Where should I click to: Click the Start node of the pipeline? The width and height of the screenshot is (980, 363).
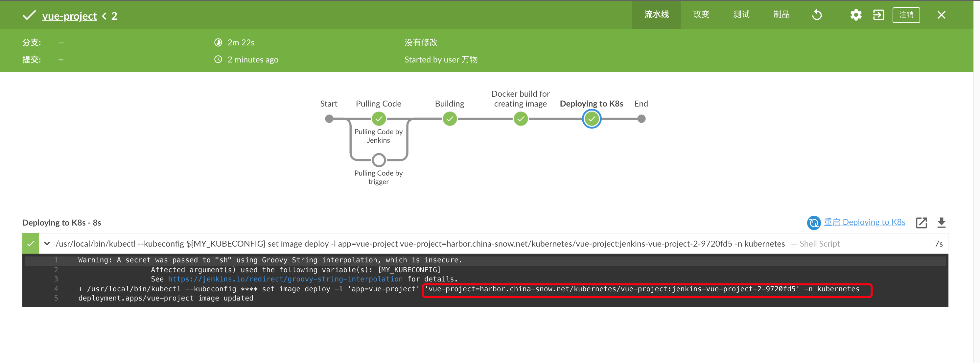(x=329, y=119)
